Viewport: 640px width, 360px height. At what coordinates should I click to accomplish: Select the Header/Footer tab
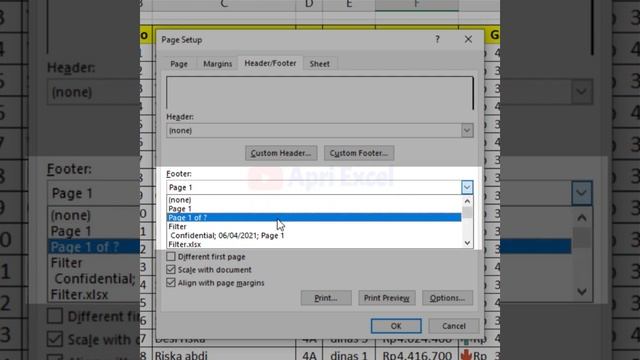click(270, 63)
